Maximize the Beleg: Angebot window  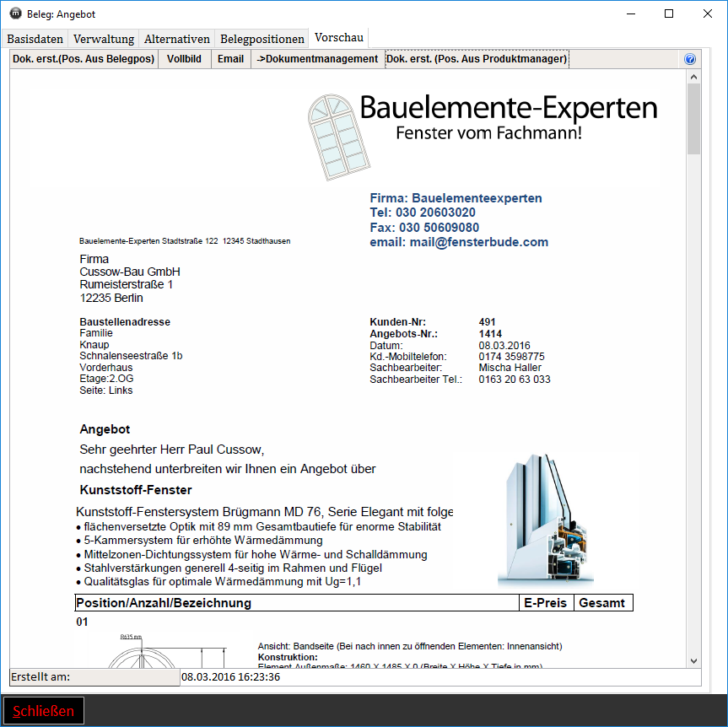(x=668, y=14)
